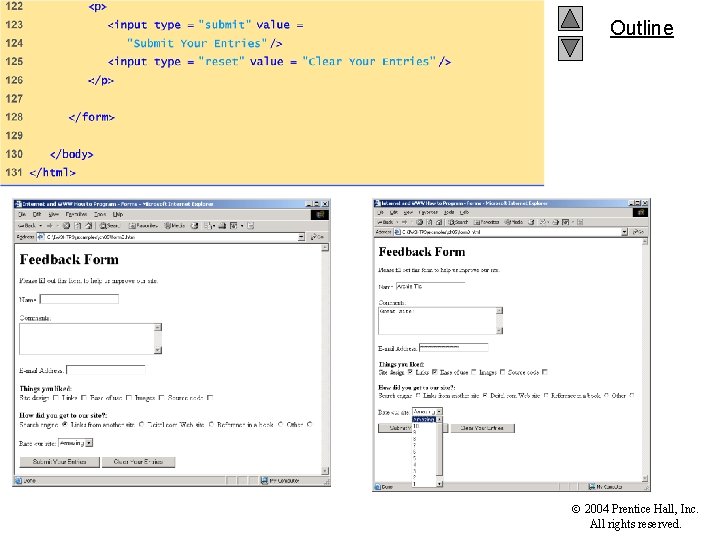
Task: Open the Outline link
Action: pos(641,28)
